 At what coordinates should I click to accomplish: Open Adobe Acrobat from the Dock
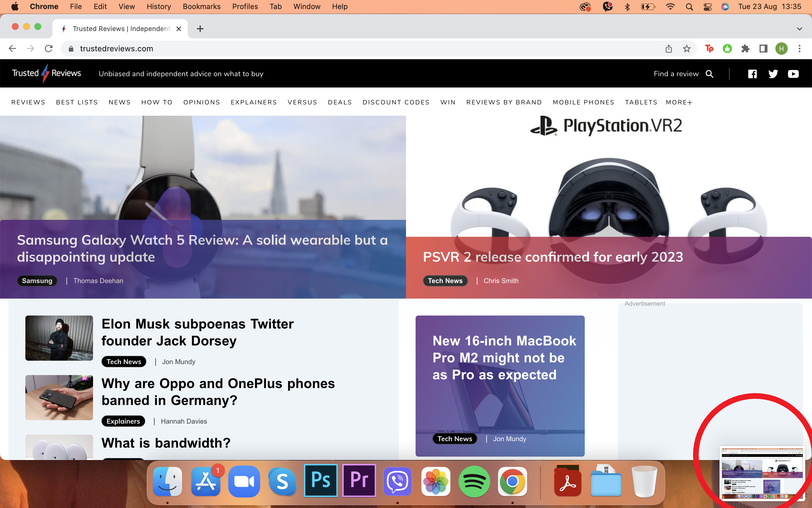click(568, 481)
